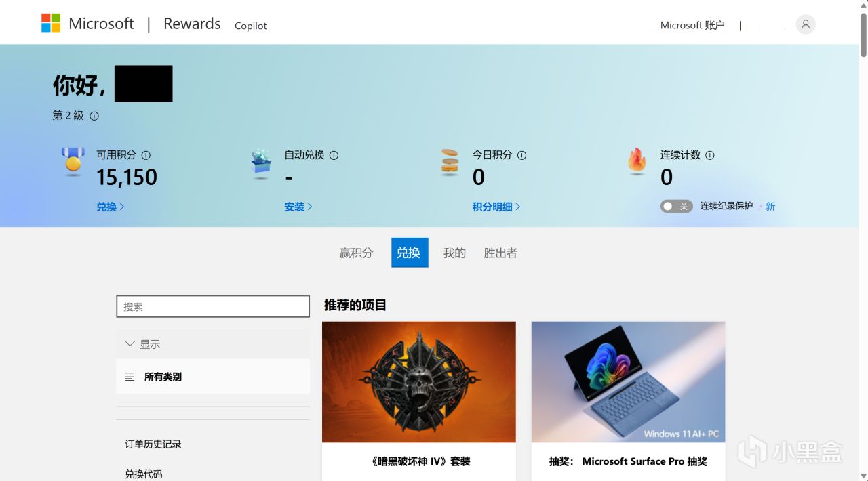
Task: Click the gift box auto-redeem icon
Action: tap(261, 163)
